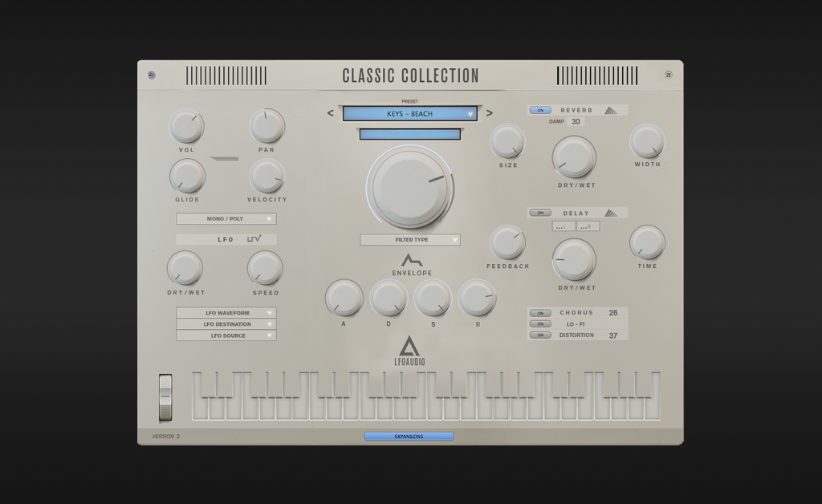Screen dimensions: 822x504
Task: Open the FILTER TYPE dropdown
Action: [x=410, y=239]
